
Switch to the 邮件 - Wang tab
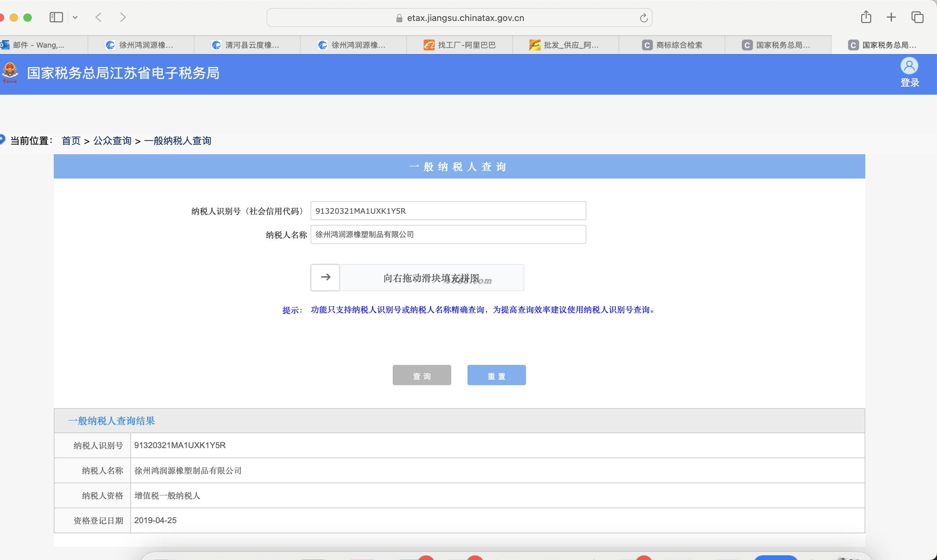[38, 45]
